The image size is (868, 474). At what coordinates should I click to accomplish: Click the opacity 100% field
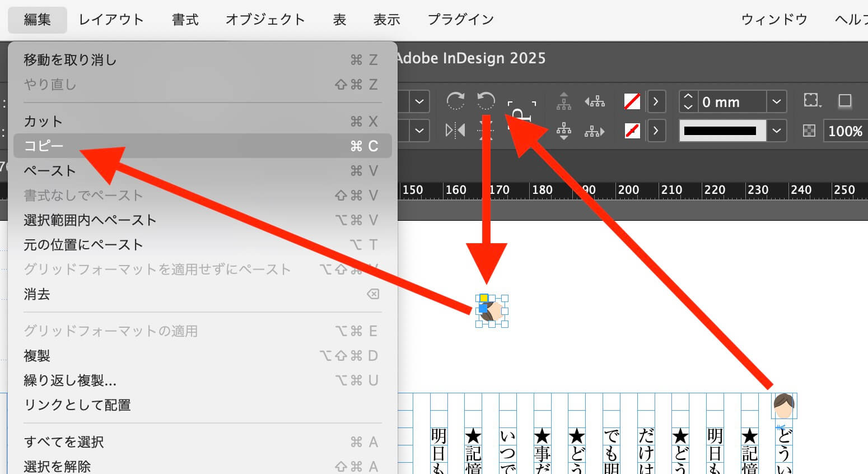click(844, 131)
